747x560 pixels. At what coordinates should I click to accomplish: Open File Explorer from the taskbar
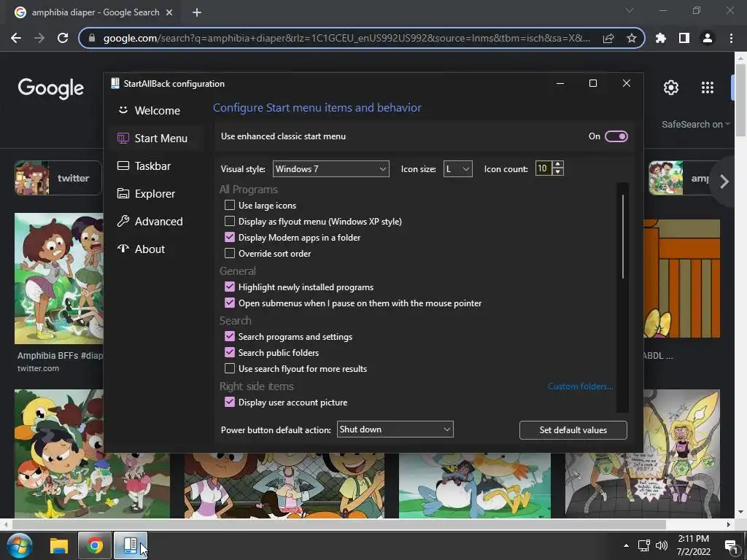point(59,545)
